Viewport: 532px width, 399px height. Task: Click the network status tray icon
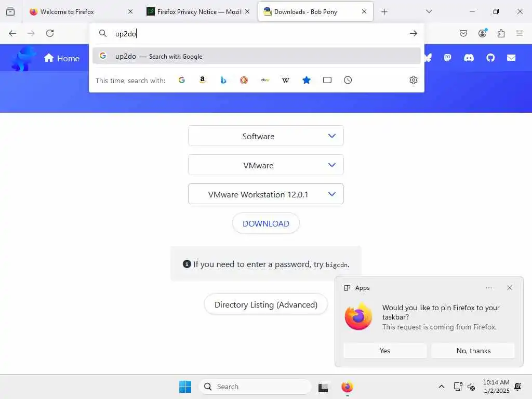tap(458, 387)
